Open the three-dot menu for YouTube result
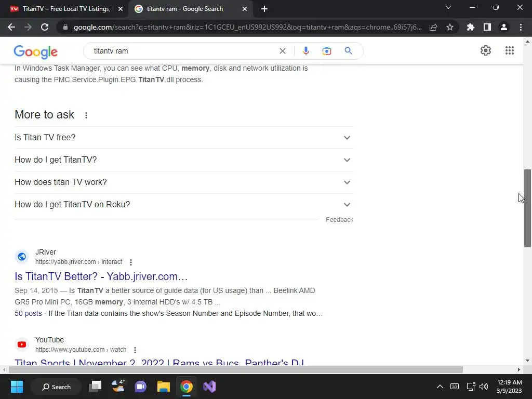Image resolution: width=532 pixels, height=399 pixels. 135,350
